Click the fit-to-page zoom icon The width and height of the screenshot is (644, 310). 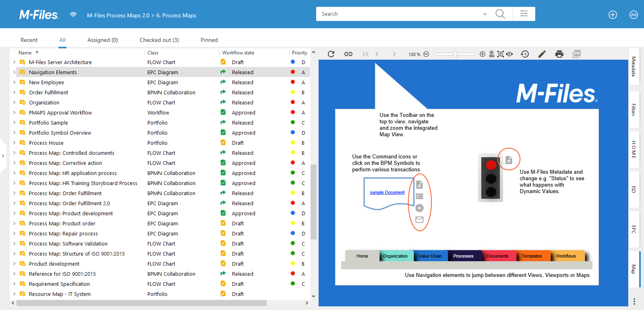point(501,54)
